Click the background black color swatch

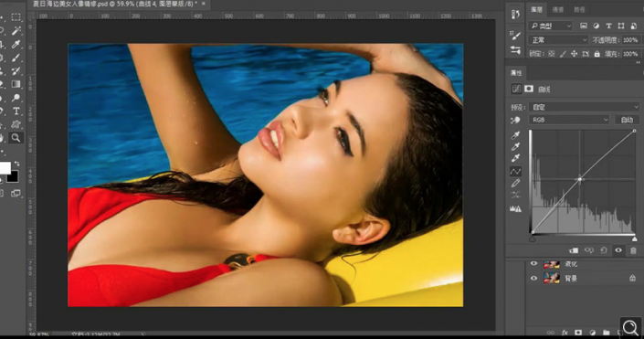tap(13, 176)
